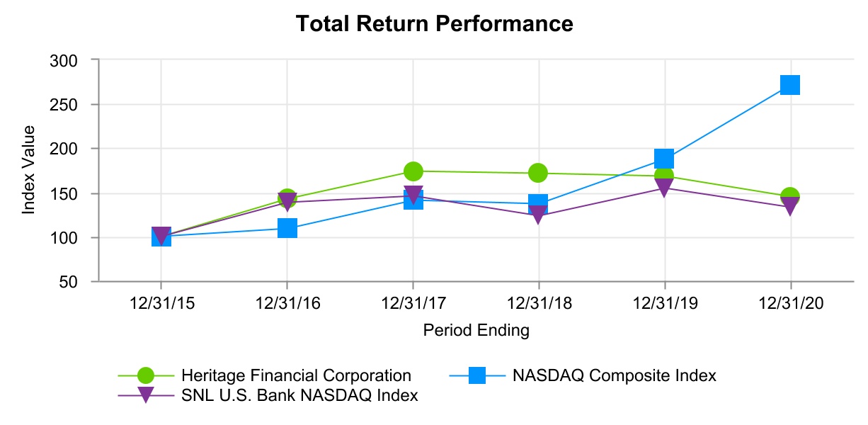Select the green circle marker at 12/31/18
This screenshot has width=868, height=425.
tap(538, 172)
